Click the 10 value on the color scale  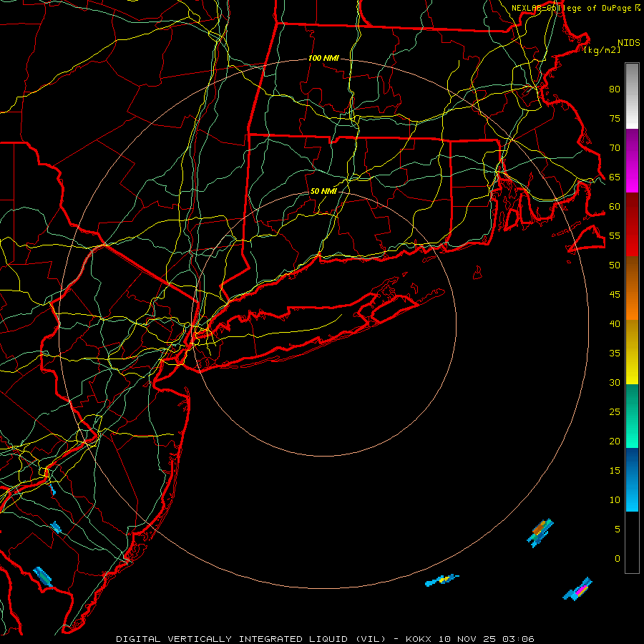[x=615, y=500]
